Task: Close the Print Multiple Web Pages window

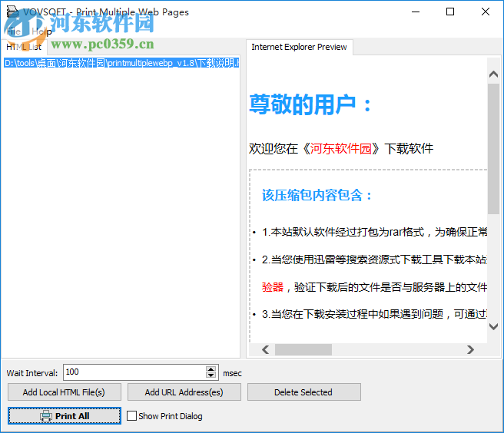Action: point(486,12)
